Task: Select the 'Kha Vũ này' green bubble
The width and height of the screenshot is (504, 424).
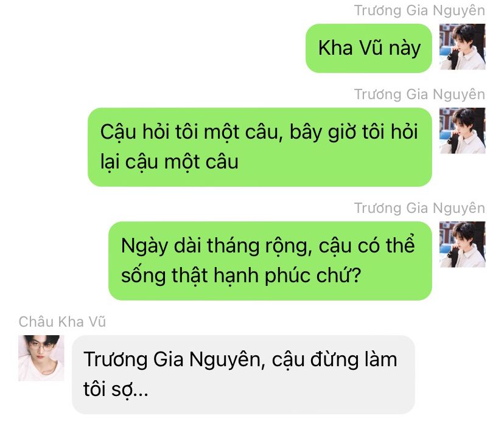Action: tap(369, 48)
